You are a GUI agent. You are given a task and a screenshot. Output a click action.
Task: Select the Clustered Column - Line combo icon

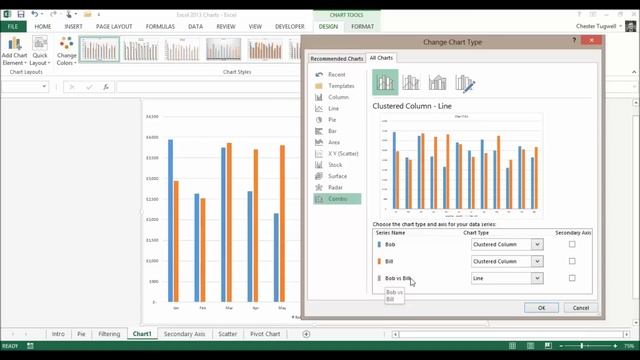[385, 82]
